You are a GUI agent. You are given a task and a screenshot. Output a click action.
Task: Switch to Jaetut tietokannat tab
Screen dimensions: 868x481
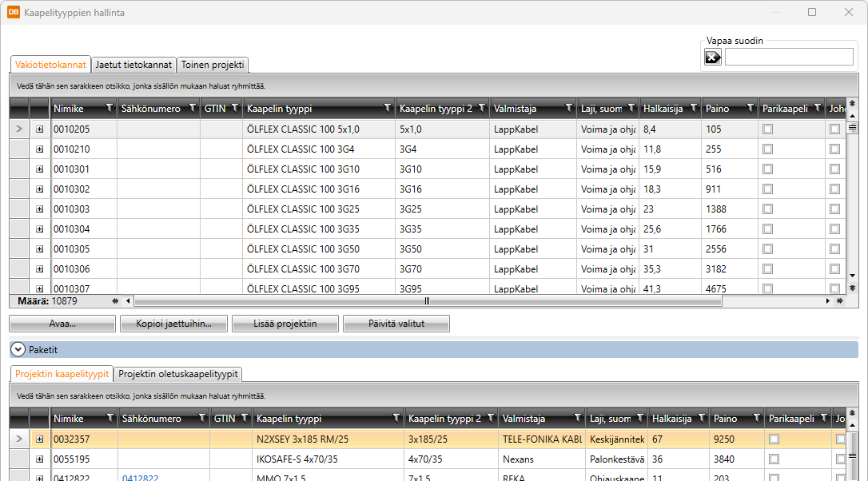click(x=133, y=65)
